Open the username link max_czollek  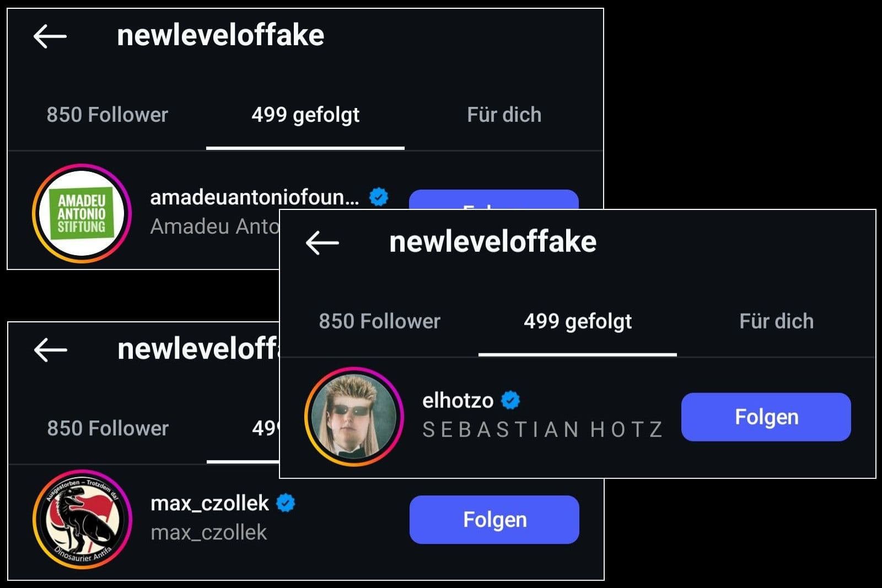pos(209,503)
